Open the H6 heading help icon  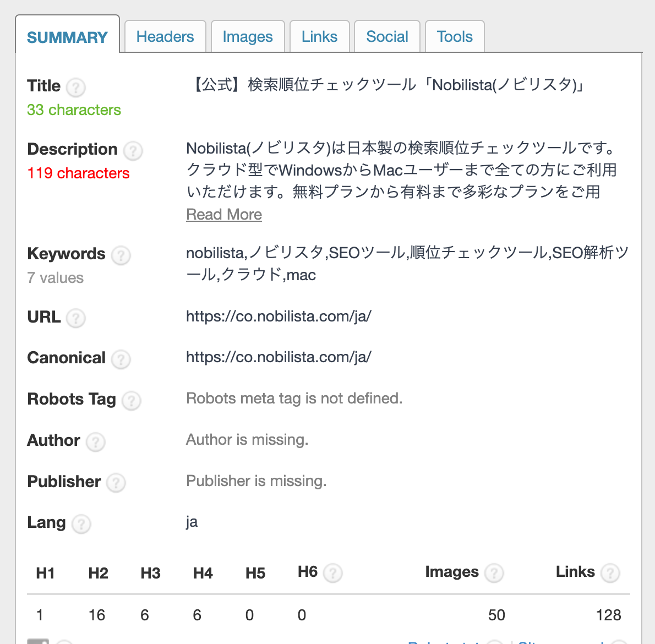pyautogui.click(x=332, y=573)
